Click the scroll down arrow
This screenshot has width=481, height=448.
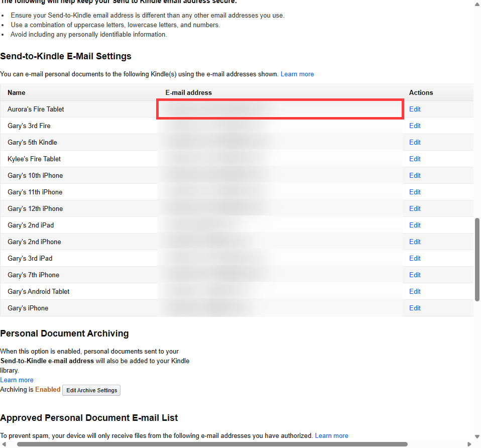coord(477,436)
